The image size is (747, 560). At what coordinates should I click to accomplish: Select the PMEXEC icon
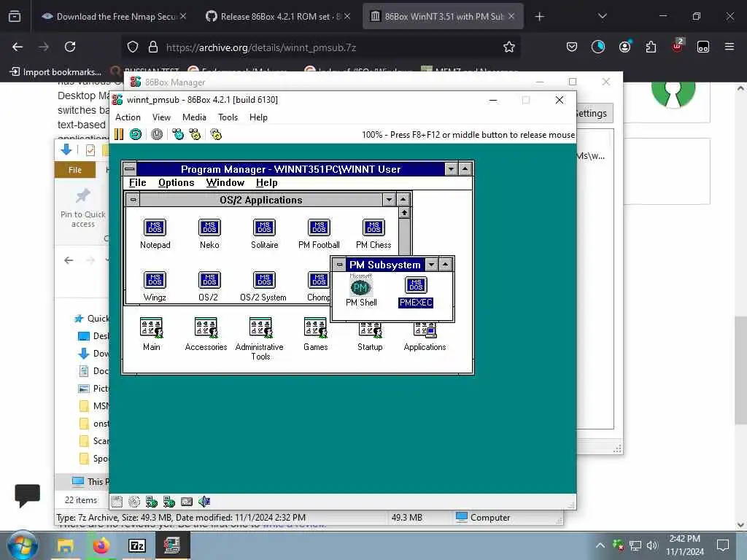pyautogui.click(x=416, y=292)
